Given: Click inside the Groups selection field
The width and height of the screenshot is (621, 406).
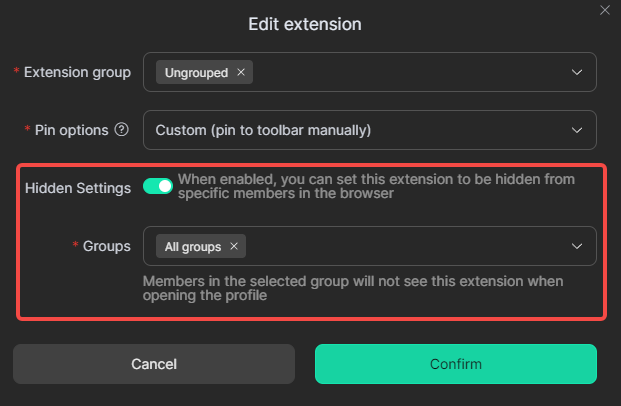Looking at the screenshot, I should click(400, 246).
